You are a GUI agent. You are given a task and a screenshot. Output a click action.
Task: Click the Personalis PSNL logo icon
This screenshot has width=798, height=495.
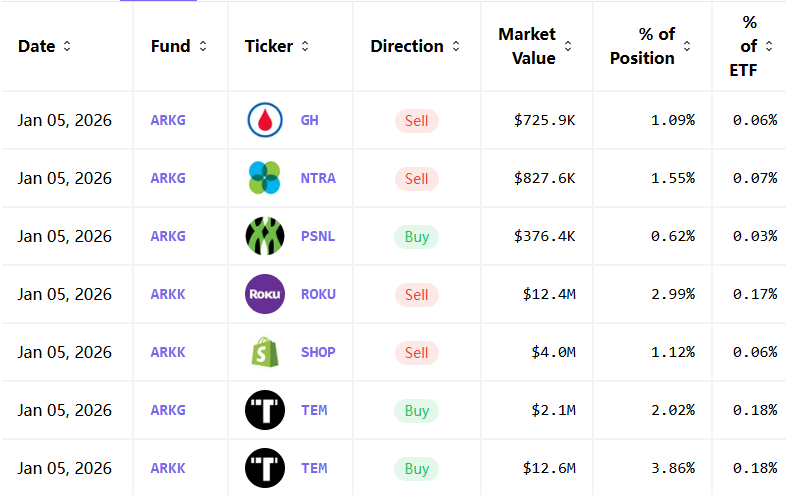click(x=265, y=237)
